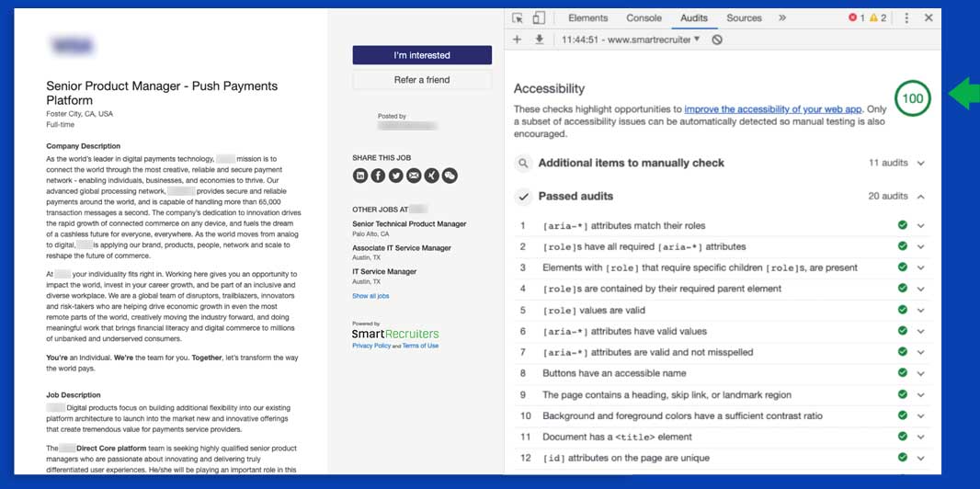Collapse the Passed audits section
980x489 pixels.
[920, 196]
